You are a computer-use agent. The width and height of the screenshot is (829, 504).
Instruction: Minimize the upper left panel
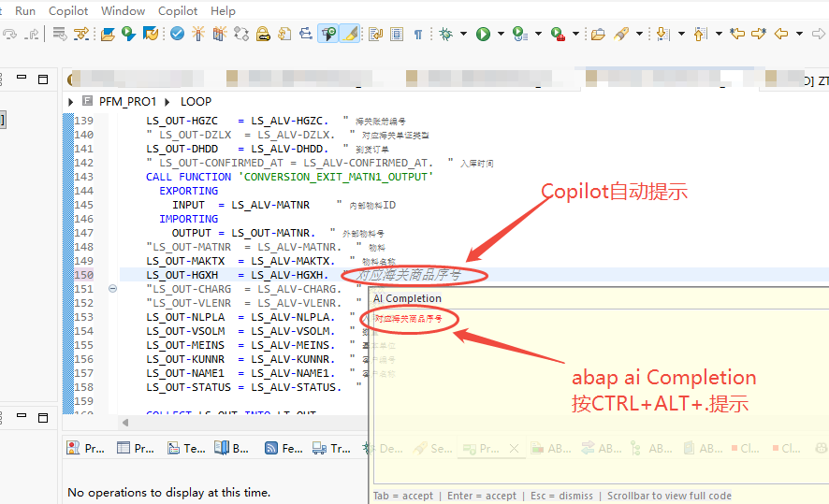pyautogui.click(x=22, y=77)
